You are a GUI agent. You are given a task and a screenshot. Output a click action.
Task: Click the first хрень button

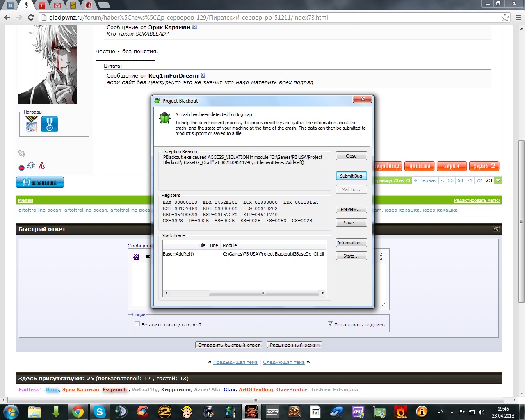[x=452, y=166]
